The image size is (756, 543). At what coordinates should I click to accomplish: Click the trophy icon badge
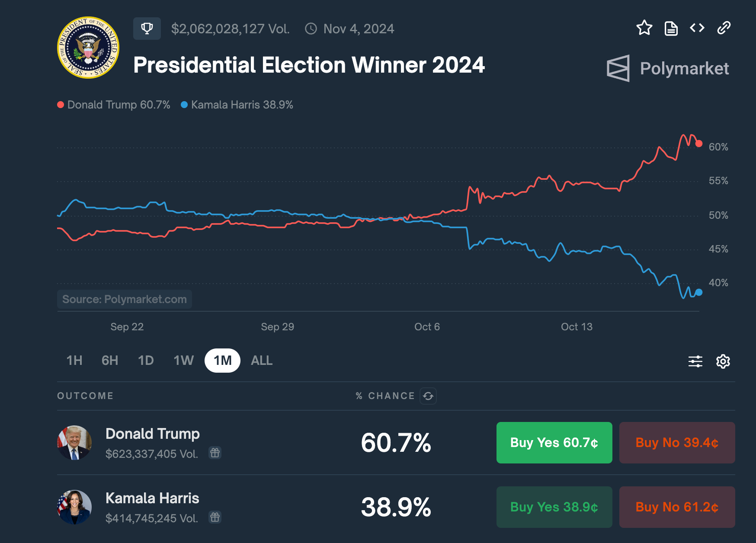[x=147, y=29]
